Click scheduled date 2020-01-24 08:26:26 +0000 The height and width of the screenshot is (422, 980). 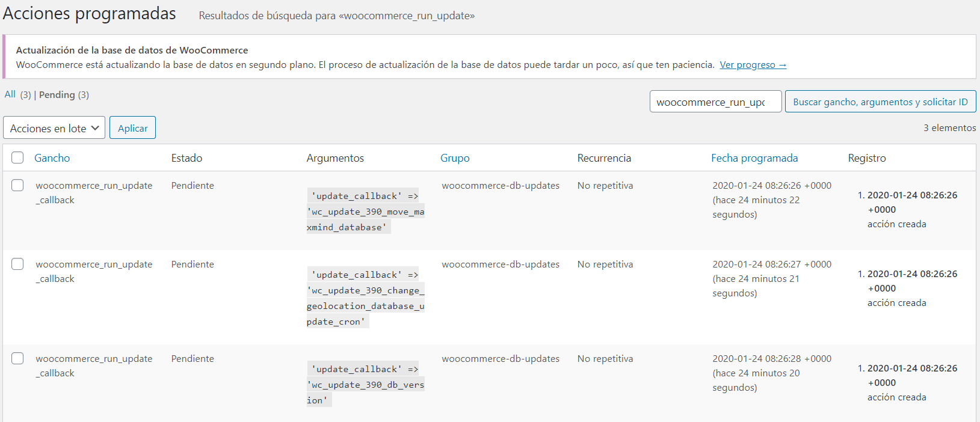click(x=772, y=186)
